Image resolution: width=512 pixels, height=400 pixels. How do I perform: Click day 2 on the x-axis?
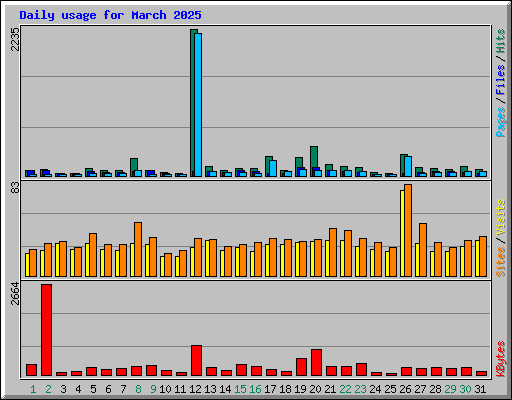point(48,389)
